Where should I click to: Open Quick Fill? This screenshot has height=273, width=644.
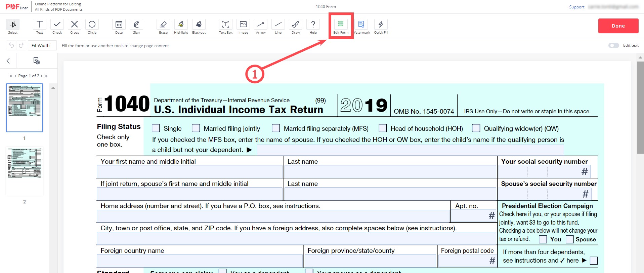(x=381, y=27)
